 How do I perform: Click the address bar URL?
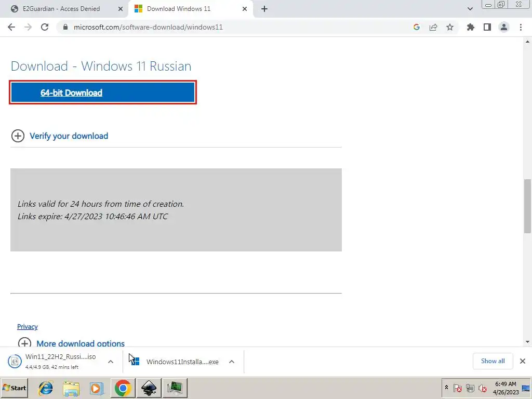click(148, 27)
